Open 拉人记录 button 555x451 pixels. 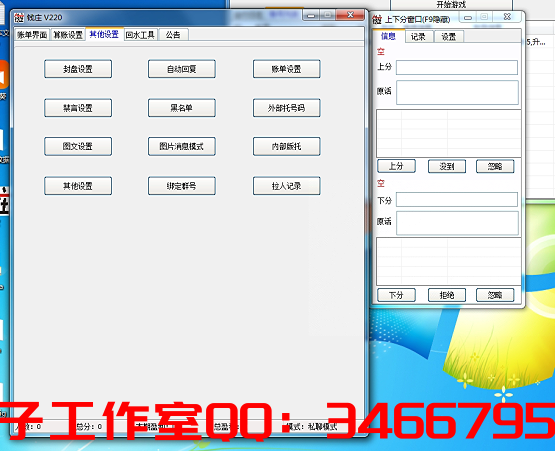(286, 186)
